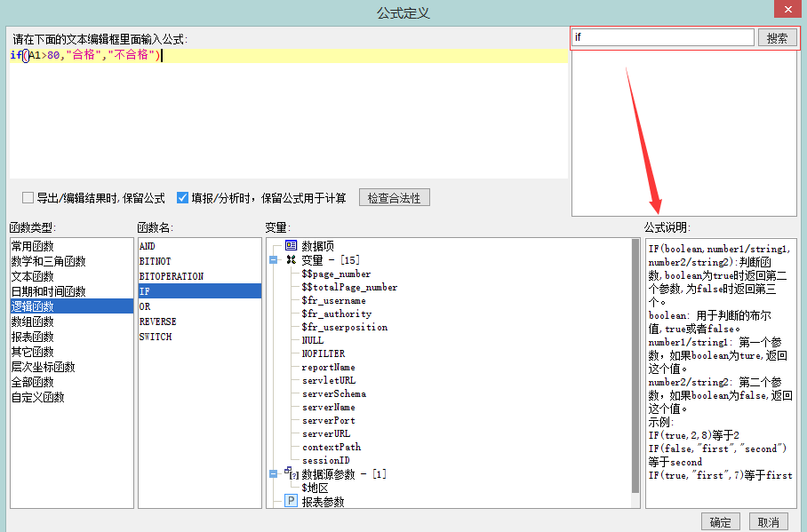Select the NULL variable

tap(313, 340)
